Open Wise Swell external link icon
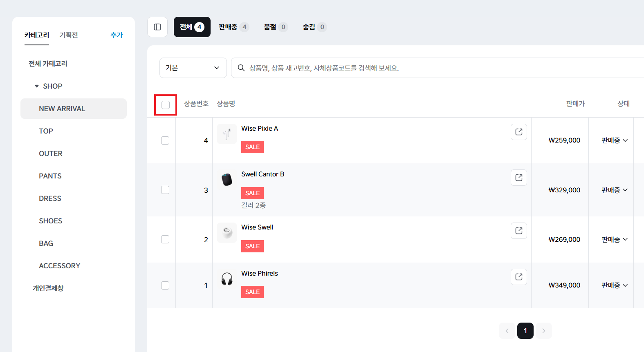 click(x=518, y=231)
